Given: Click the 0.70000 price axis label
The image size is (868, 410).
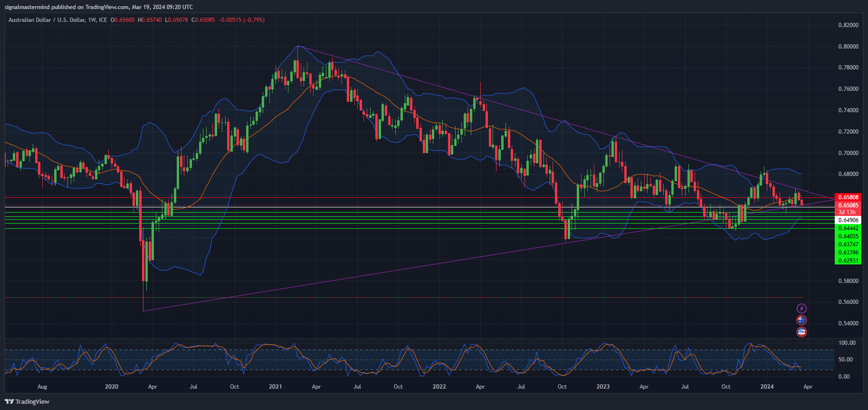Looking at the screenshot, I should pos(848,153).
